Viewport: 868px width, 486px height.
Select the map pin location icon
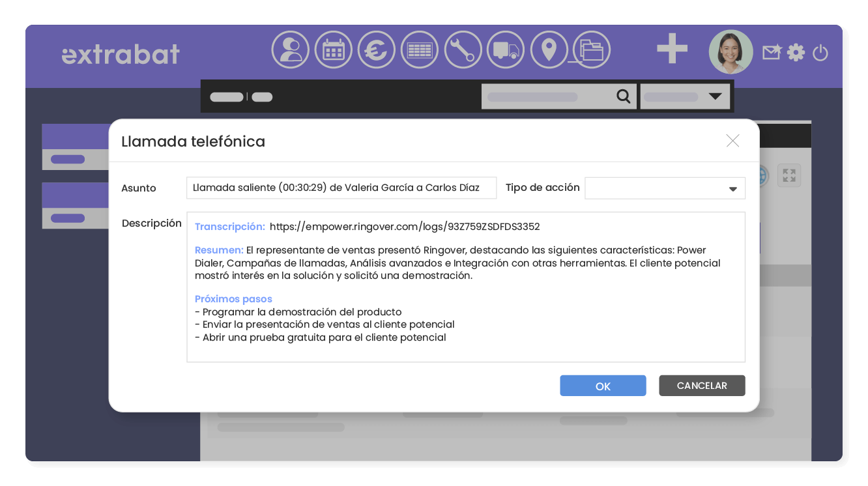(x=549, y=49)
